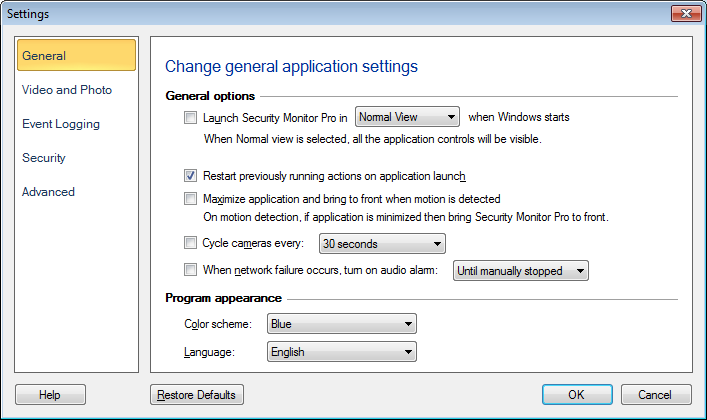Select the General settings tab
The width and height of the screenshot is (707, 420).
pos(76,56)
